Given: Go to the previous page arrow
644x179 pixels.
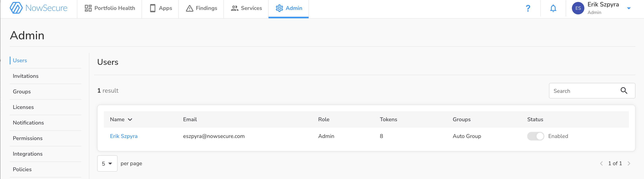Looking at the screenshot, I should (x=601, y=163).
